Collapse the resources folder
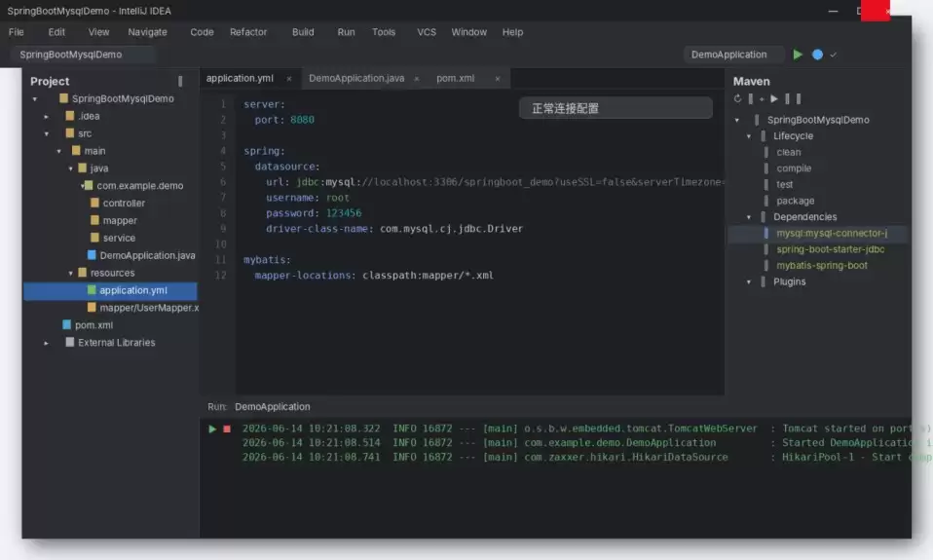This screenshot has height=560, width=933. pyautogui.click(x=71, y=273)
